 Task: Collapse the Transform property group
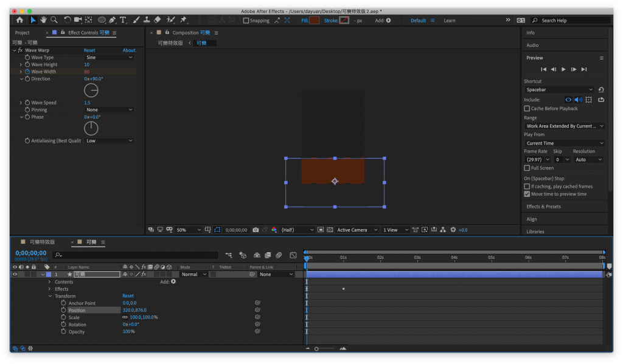(50, 296)
